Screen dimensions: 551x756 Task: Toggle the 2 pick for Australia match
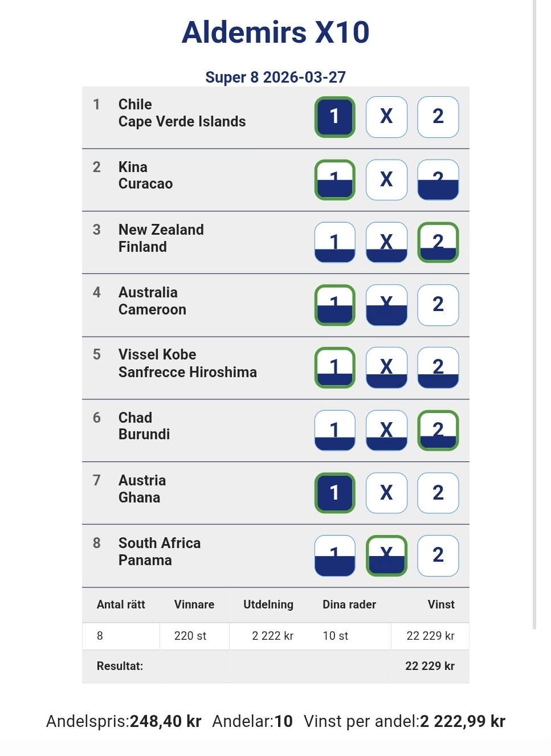[438, 305]
